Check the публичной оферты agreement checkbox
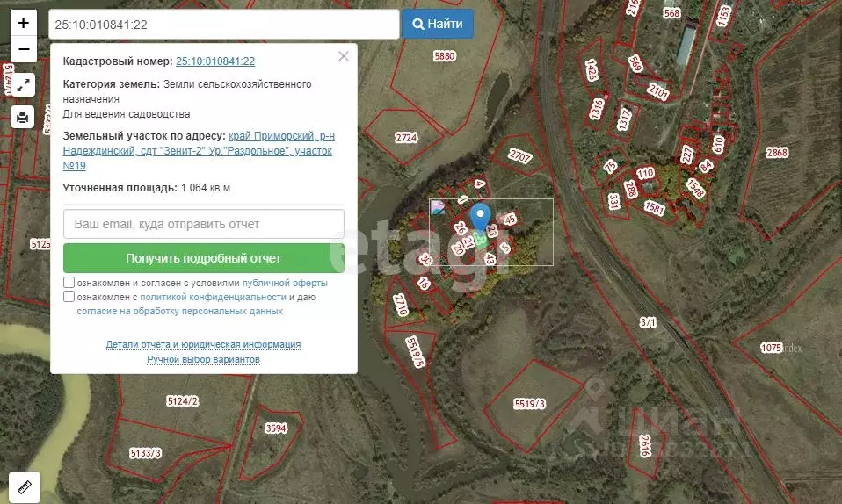Image resolution: width=842 pixels, height=504 pixels. [x=69, y=283]
